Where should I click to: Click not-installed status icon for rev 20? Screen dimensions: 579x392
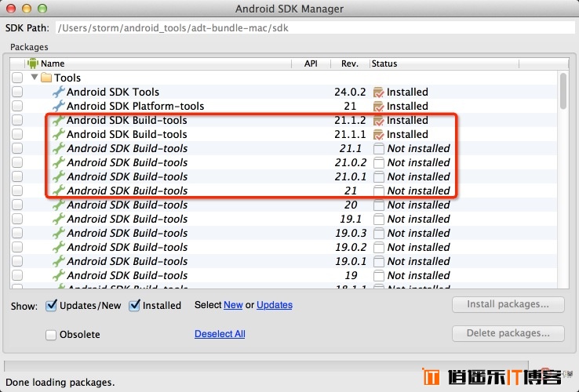(x=378, y=205)
